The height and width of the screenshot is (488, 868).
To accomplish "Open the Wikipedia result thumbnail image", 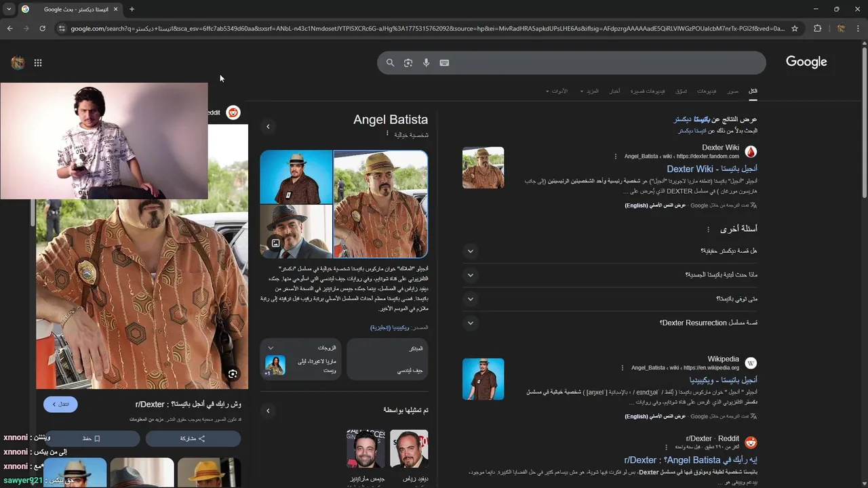I will (x=483, y=379).
